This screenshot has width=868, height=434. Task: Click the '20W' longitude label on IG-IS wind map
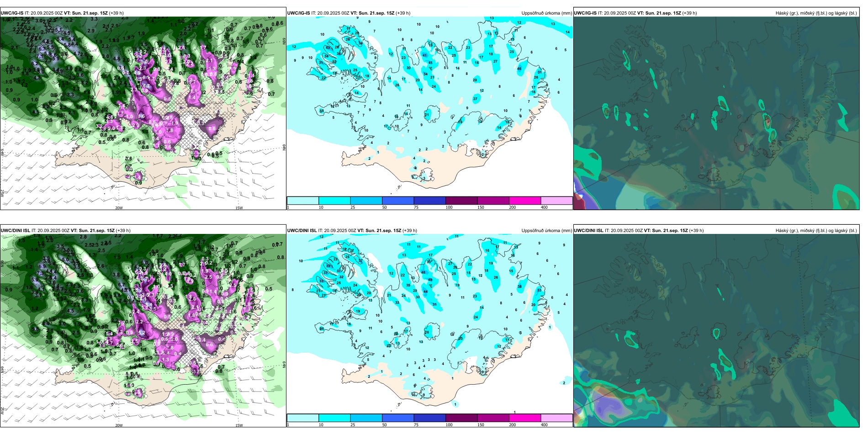119,208
